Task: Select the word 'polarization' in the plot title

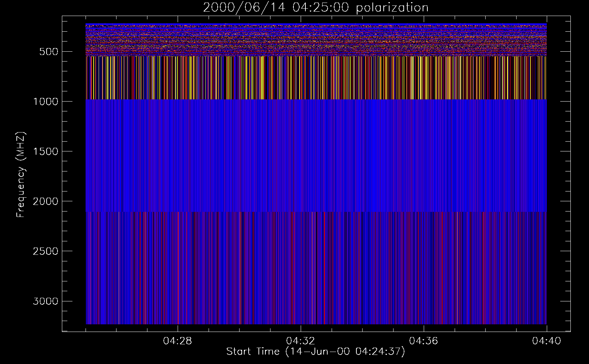Action: tap(392, 8)
